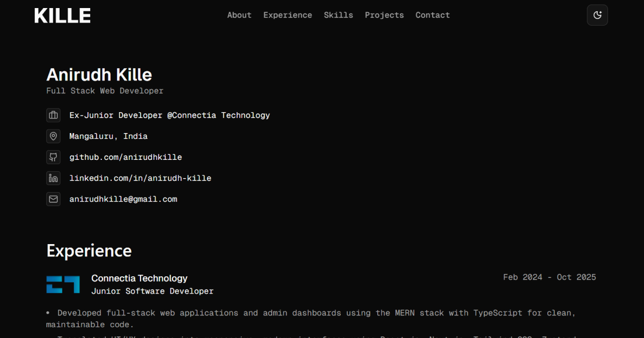Viewport: 644px width, 338px height.
Task: Click the email envelope icon
Action: click(53, 199)
